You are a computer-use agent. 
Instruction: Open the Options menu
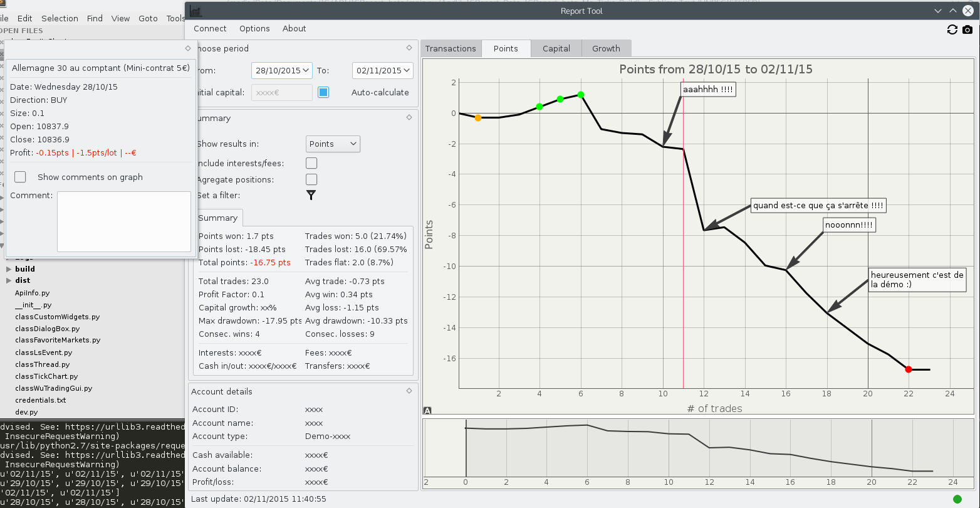pyautogui.click(x=254, y=28)
